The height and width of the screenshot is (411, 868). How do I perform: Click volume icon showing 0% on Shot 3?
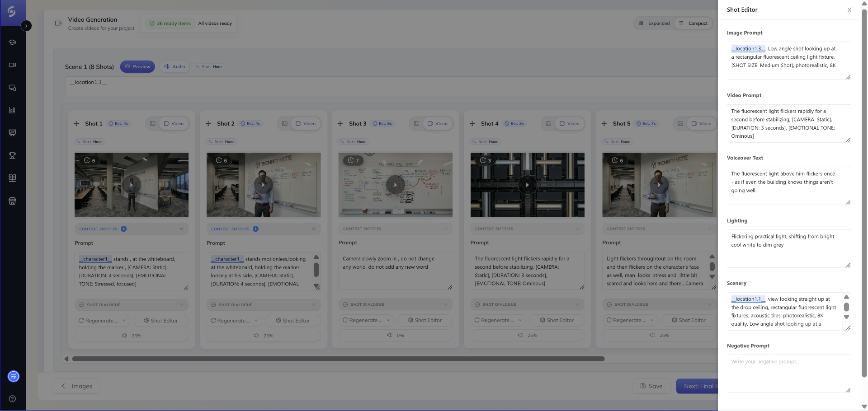click(390, 335)
